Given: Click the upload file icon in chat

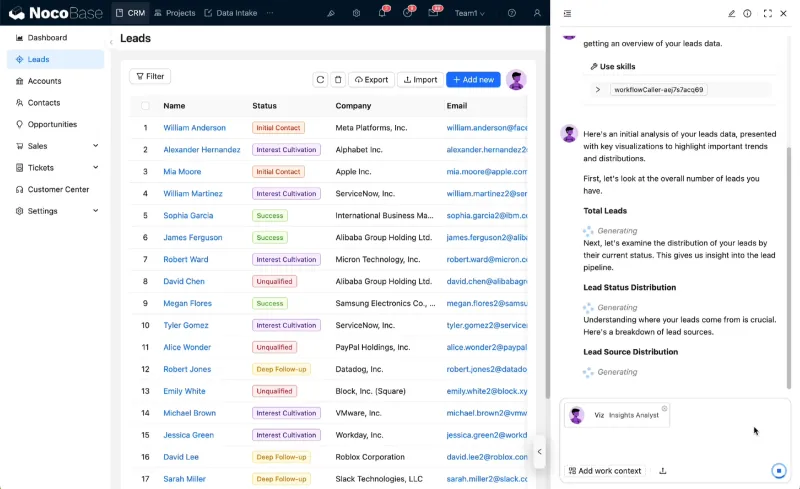Looking at the screenshot, I should click(663, 471).
